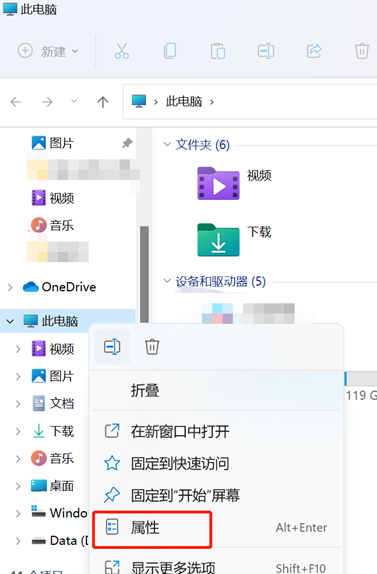The width and height of the screenshot is (377, 574).
Task: Click the navigation pane vertical scrollbar
Action: pos(145,275)
